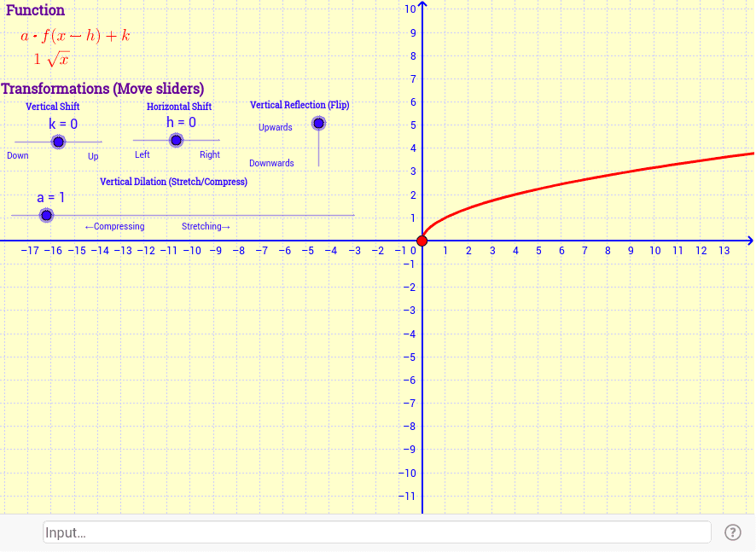Click the x-axis label '−9'
756x552 pixels.
point(216,251)
